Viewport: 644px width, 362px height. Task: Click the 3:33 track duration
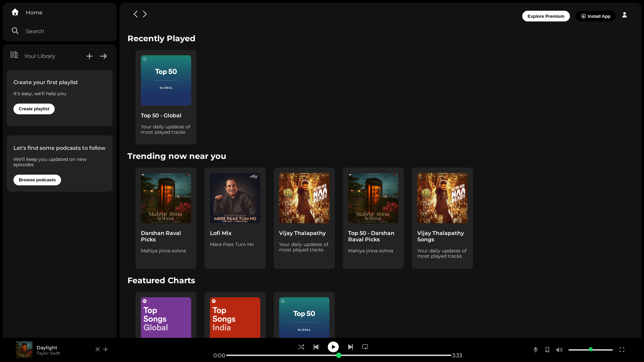(457, 355)
